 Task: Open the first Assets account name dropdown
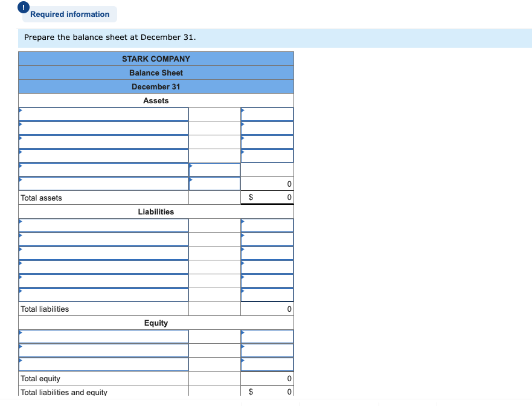pos(103,114)
